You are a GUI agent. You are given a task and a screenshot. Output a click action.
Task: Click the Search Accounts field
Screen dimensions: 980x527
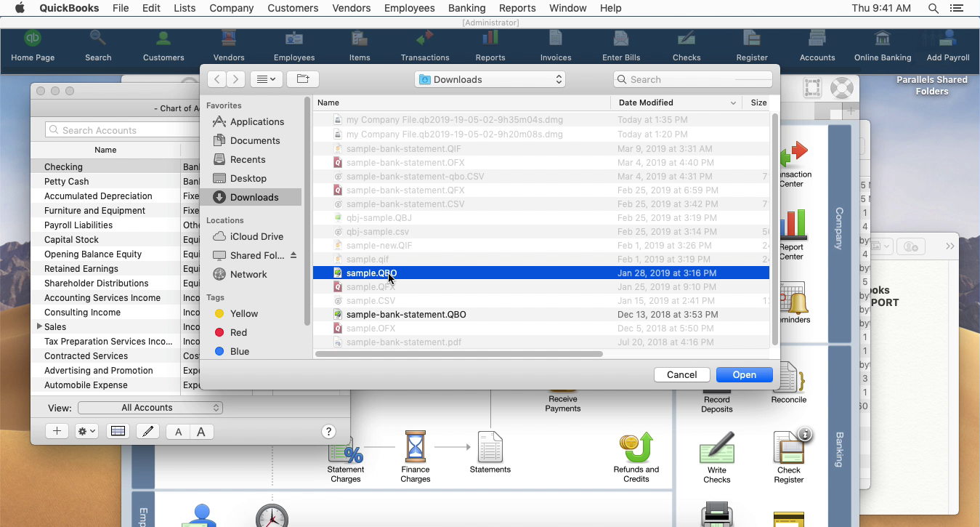124,130
